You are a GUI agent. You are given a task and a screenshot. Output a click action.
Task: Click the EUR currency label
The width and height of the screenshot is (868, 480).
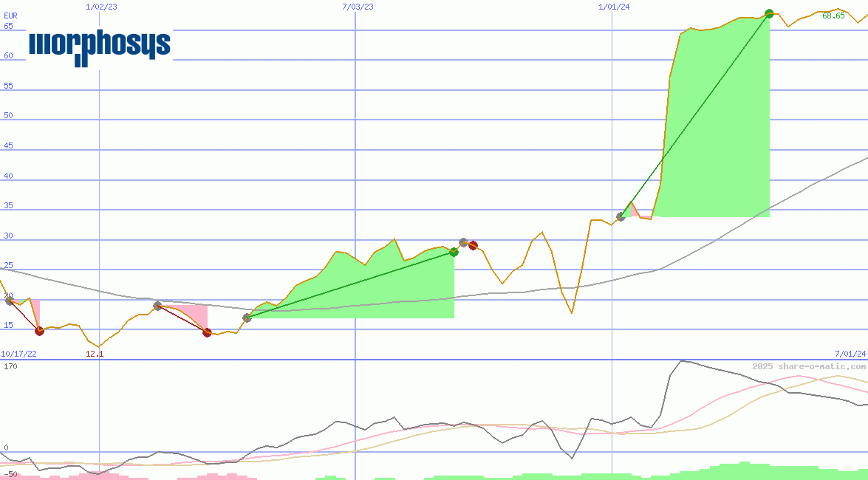click(x=10, y=15)
